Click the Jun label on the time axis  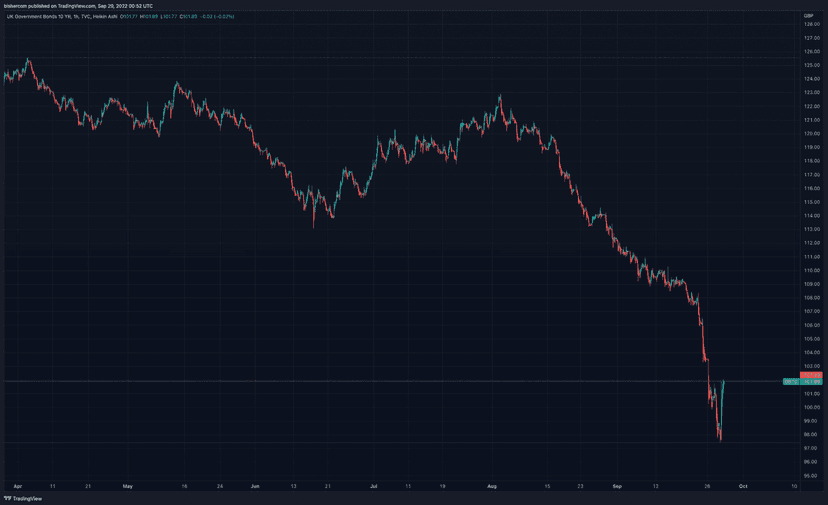pos(255,486)
